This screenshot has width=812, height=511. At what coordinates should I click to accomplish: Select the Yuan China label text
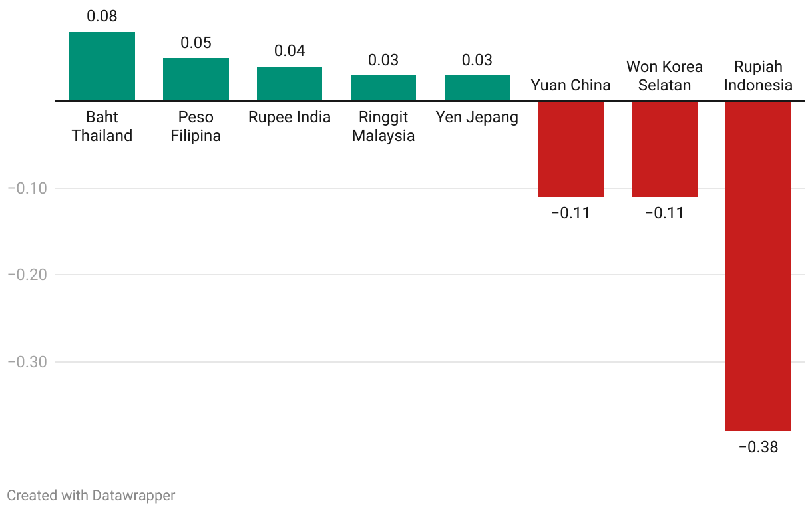[x=570, y=85]
